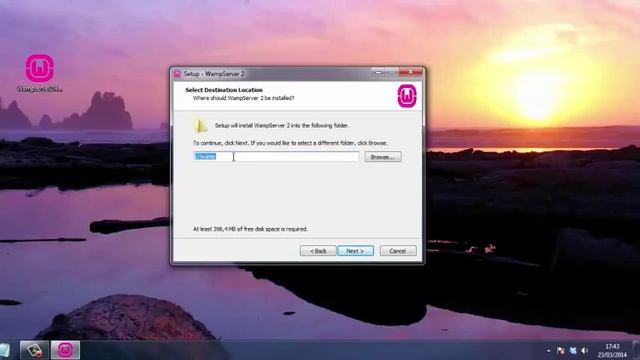This screenshot has width=640, height=360.
Task: Open the Action Center flag icon
Action: [561, 351]
